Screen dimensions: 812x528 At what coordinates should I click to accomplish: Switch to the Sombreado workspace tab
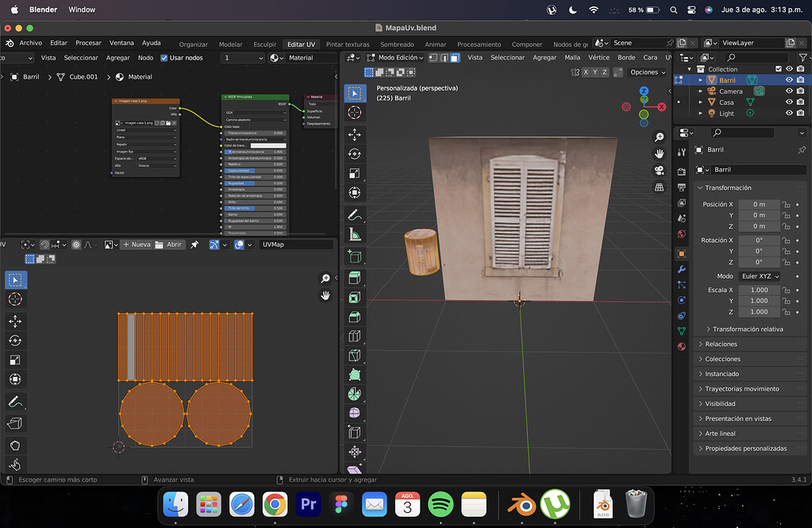(x=397, y=44)
